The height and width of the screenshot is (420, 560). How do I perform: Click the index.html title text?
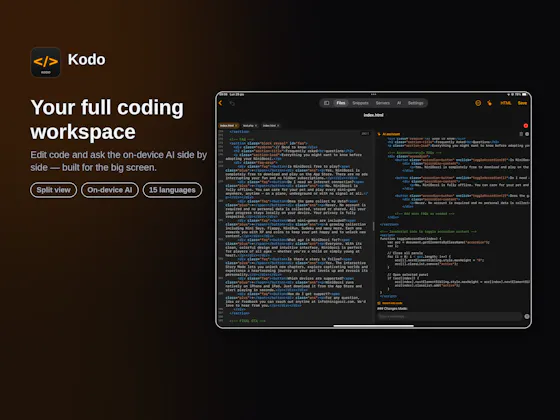(x=374, y=115)
